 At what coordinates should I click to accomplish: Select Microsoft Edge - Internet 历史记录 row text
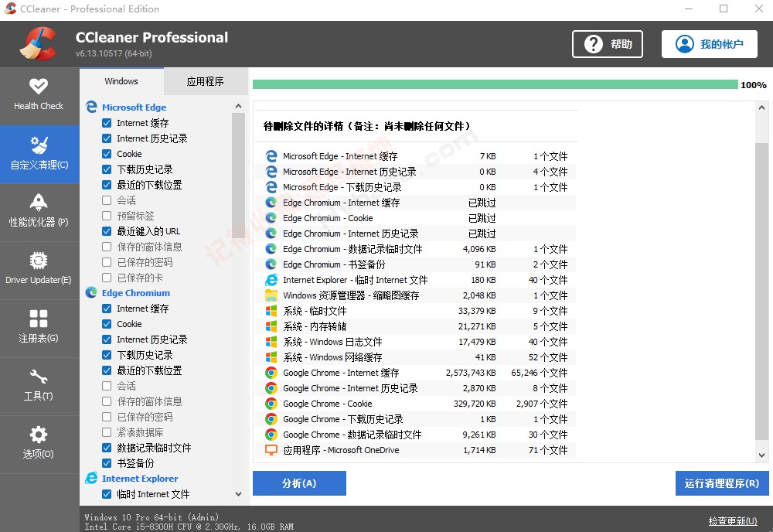[349, 172]
